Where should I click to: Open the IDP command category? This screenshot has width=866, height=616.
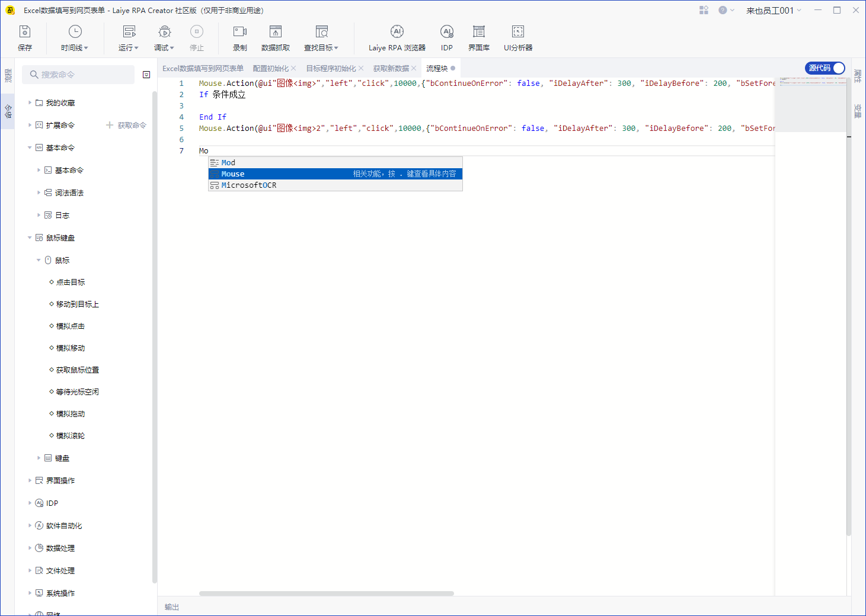pos(52,503)
